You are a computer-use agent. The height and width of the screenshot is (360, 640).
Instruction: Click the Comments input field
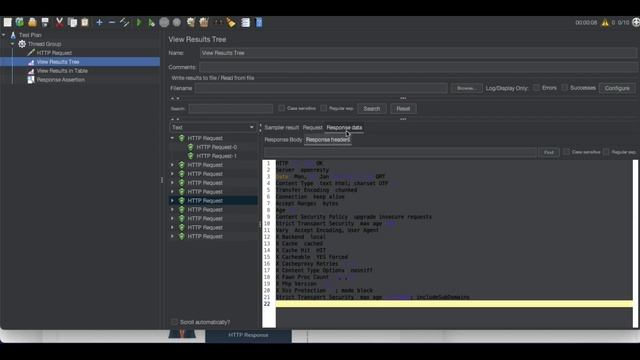(418, 67)
